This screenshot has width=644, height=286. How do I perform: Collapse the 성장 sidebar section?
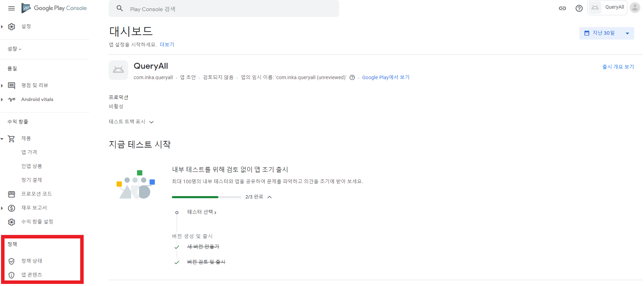[x=15, y=49]
